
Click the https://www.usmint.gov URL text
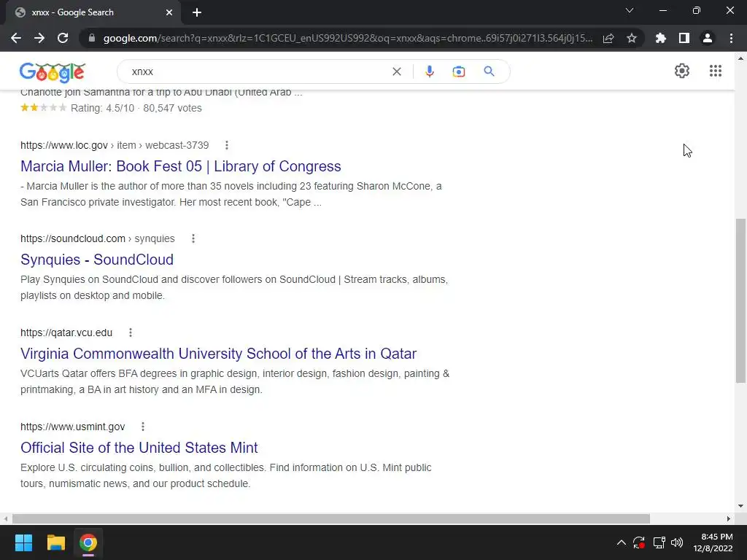(72, 427)
